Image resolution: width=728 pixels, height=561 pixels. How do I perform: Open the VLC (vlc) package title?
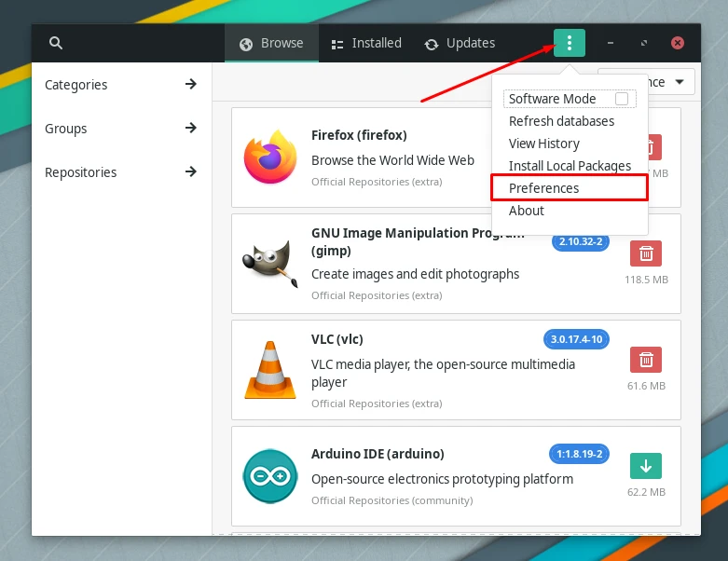337,339
